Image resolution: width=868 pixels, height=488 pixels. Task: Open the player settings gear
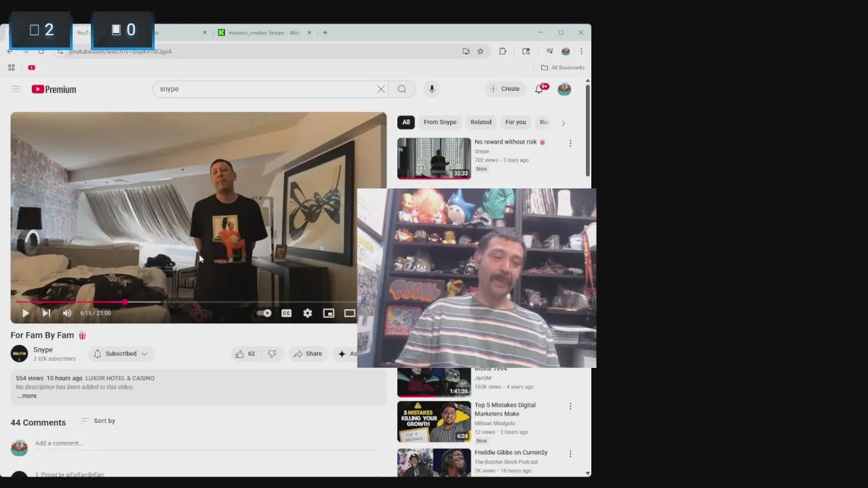pyautogui.click(x=308, y=313)
